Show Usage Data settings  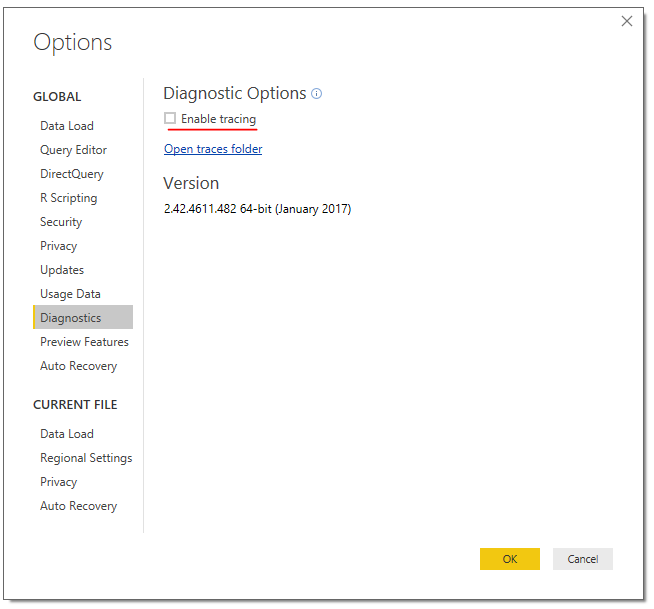coord(70,294)
